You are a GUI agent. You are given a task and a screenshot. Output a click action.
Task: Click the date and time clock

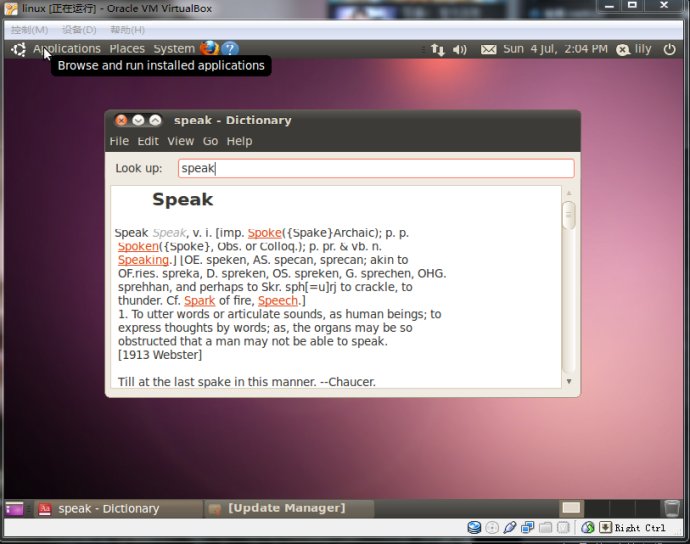click(x=555, y=49)
